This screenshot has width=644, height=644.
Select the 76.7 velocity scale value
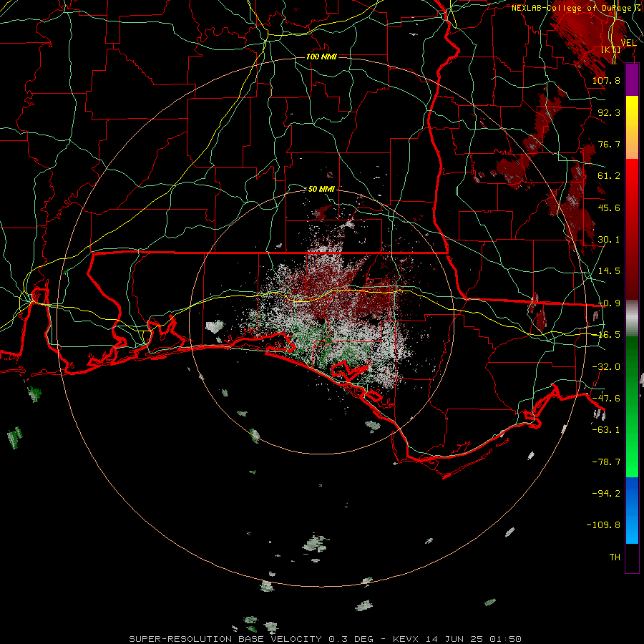(x=609, y=144)
